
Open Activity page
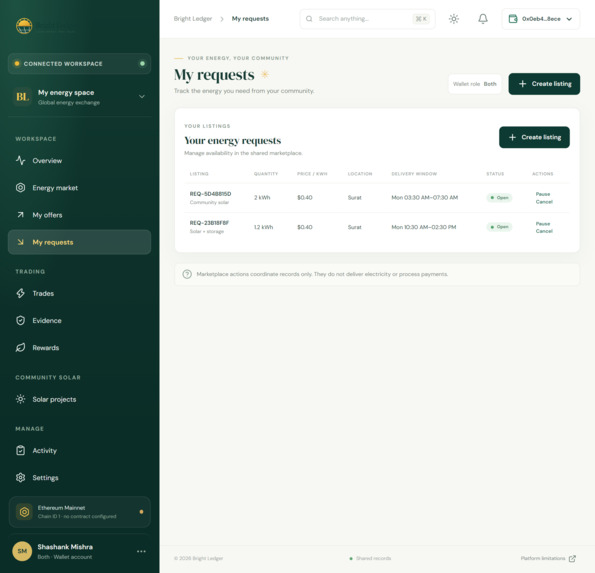pos(79,450)
